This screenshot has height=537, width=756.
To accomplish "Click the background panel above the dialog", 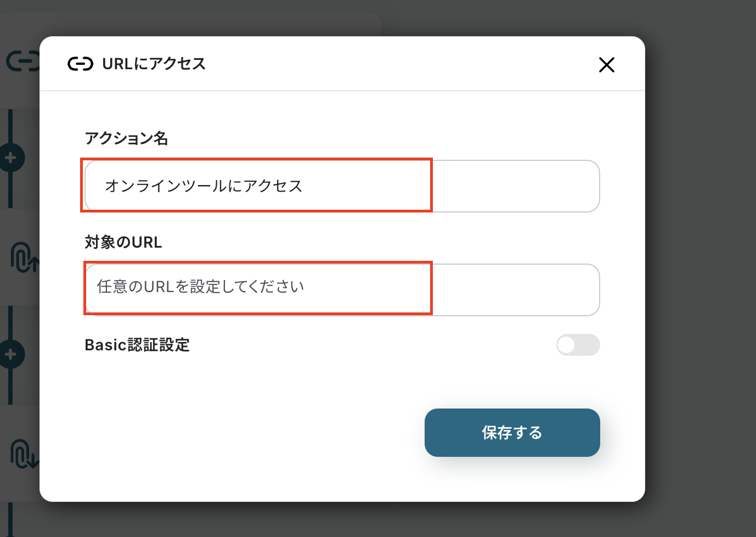I will [x=219, y=22].
